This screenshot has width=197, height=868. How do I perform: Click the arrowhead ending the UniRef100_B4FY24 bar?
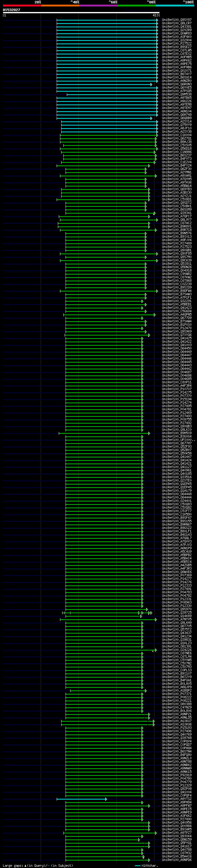pyautogui.click(x=149, y=165)
